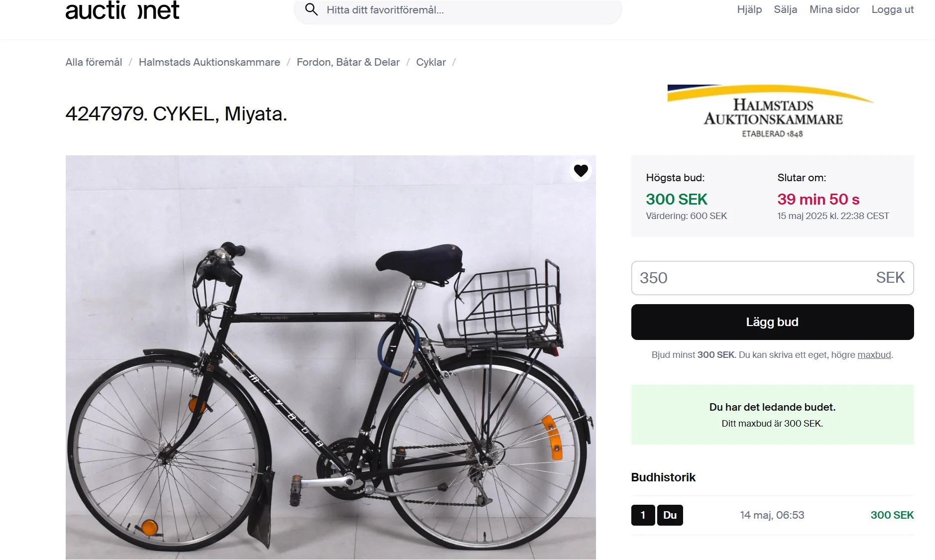The image size is (935, 560).
Task: Open Halmstads Auktionskammare breadcrumb link
Action: 209,62
